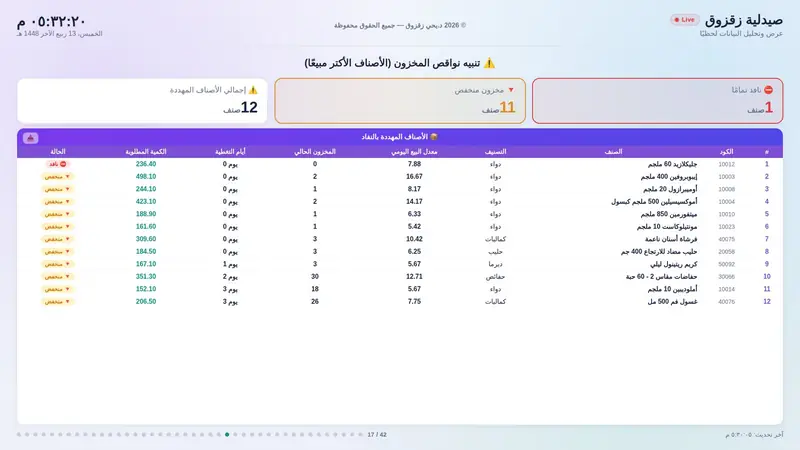800x450 pixels.
Task: Click the 'الكود' column header
Action: point(726,152)
